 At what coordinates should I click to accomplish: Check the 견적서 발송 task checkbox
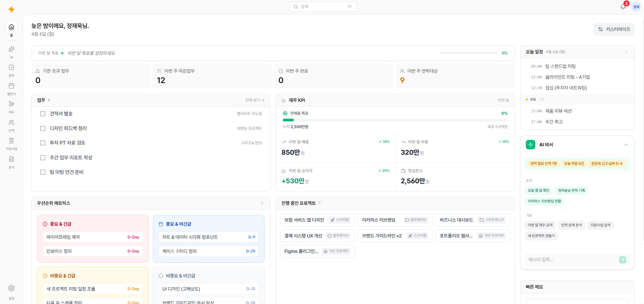click(43, 114)
